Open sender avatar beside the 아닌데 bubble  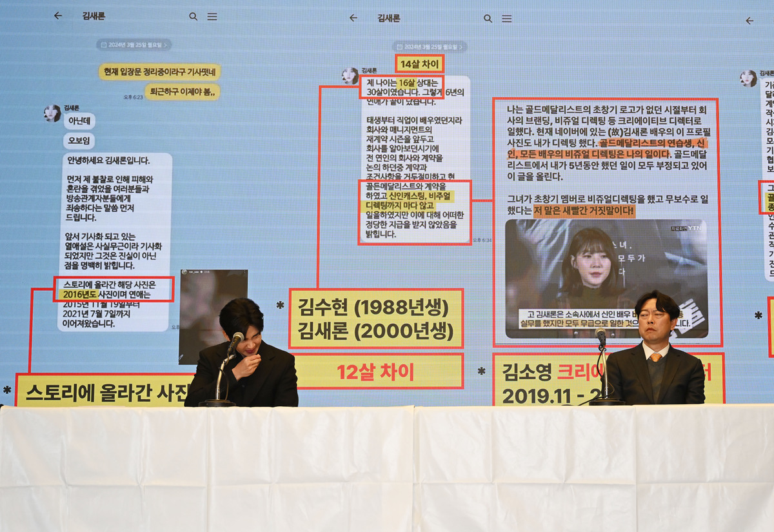point(52,113)
